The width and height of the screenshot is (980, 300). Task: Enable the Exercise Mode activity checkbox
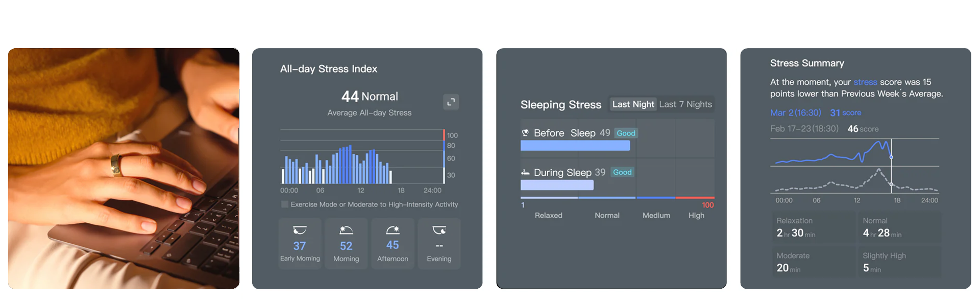coord(285,204)
